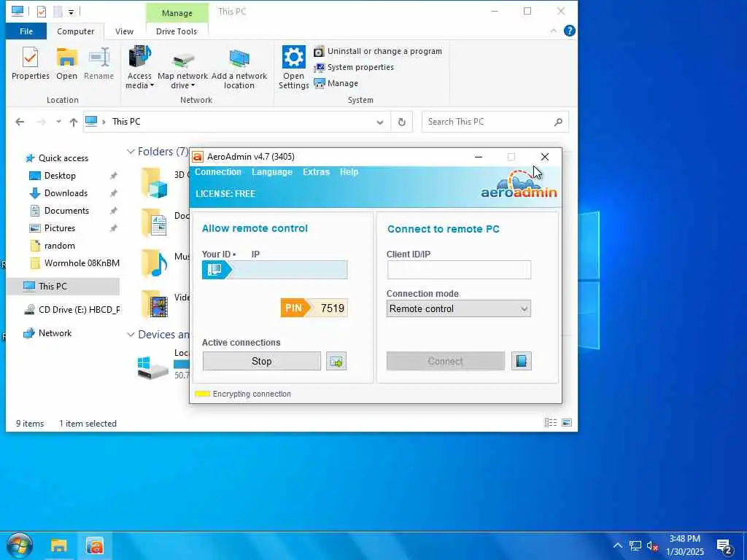Click the Refresh button in address bar
Screen dimensions: 747x560
pyautogui.click(x=402, y=122)
